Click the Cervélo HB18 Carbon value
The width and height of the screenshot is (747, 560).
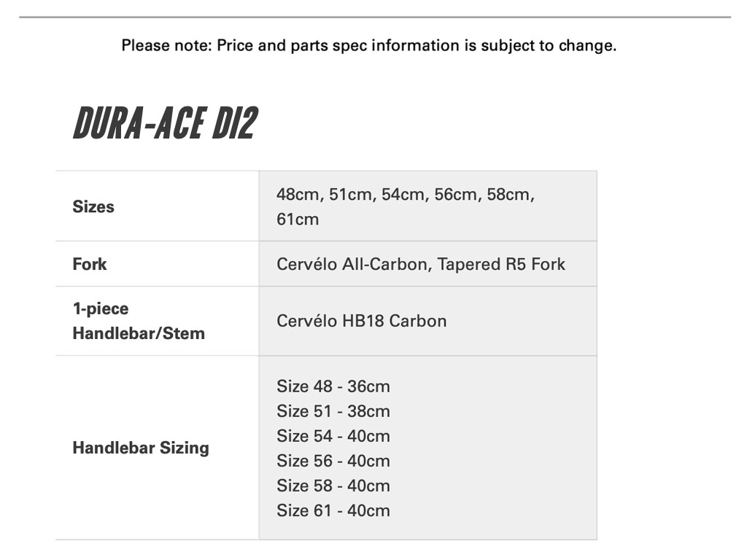pos(361,321)
